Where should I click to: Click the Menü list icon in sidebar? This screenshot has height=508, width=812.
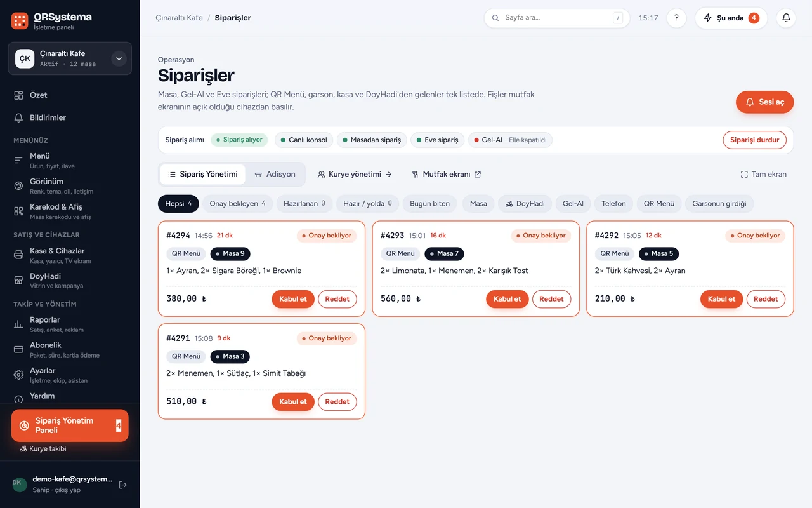(18, 160)
